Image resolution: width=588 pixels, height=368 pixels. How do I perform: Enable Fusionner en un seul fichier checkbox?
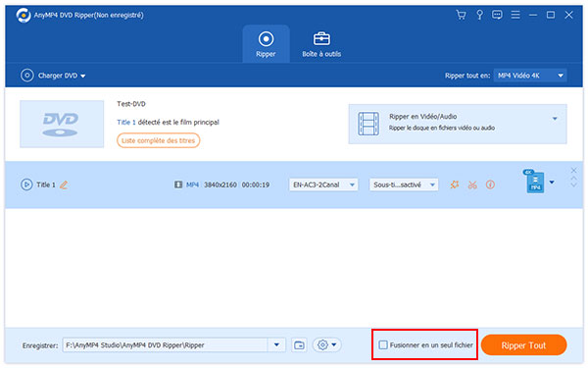[x=383, y=344]
